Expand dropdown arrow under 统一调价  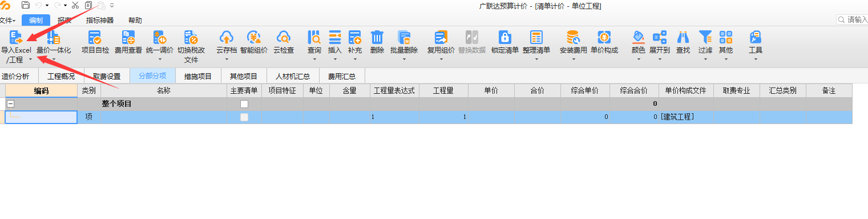tap(160, 59)
